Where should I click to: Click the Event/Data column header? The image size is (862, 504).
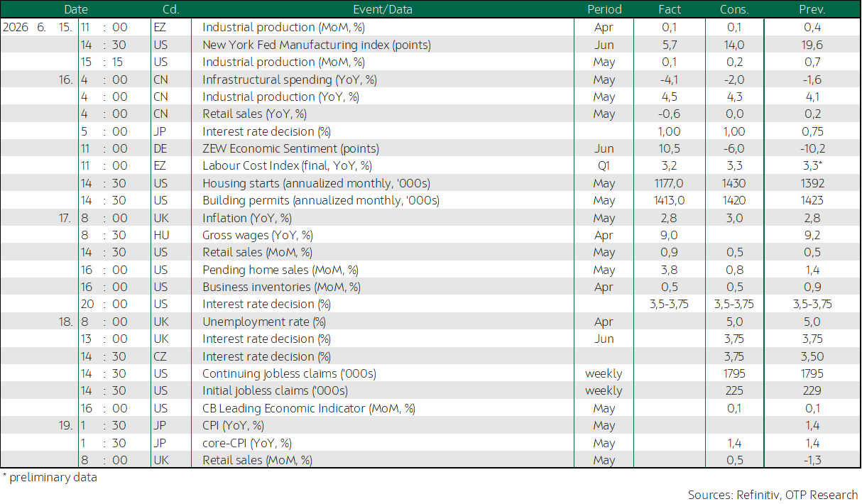click(x=382, y=9)
